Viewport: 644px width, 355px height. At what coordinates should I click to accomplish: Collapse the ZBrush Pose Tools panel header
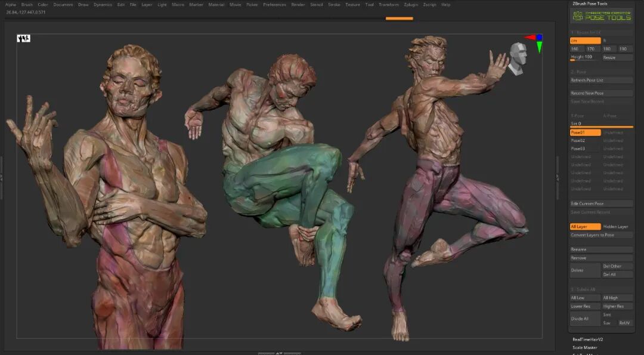pos(590,4)
